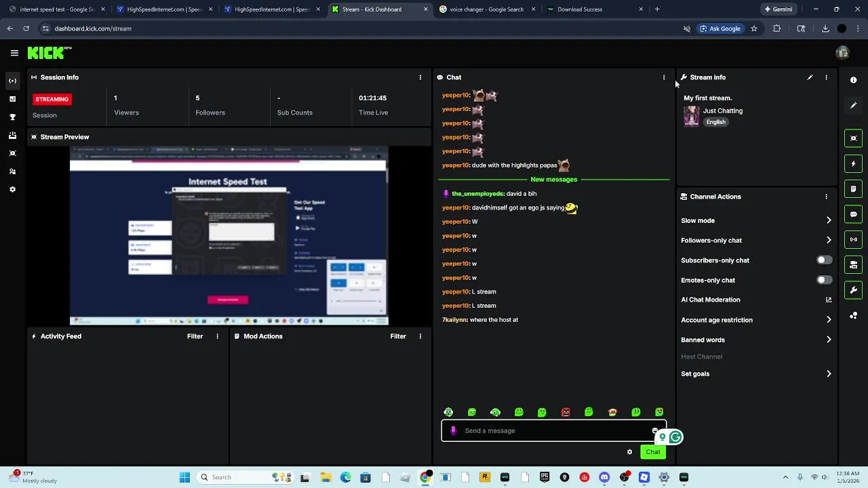Toggle the Channel Actions widget in the right rail
The width and height of the screenshot is (868, 488).
(x=853, y=265)
